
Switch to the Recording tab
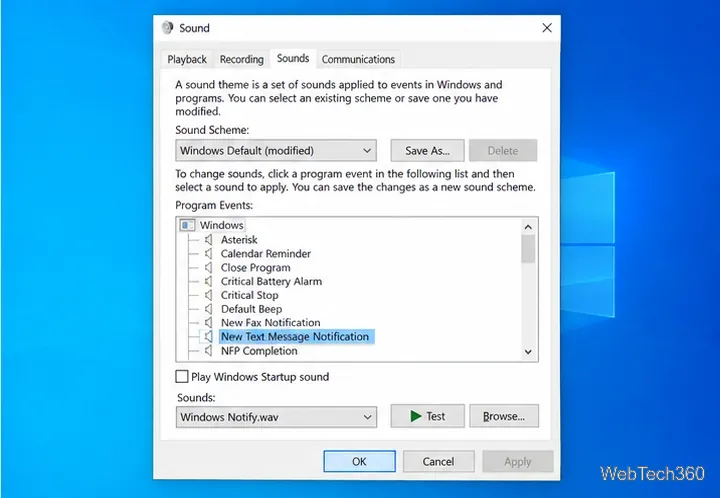point(242,59)
